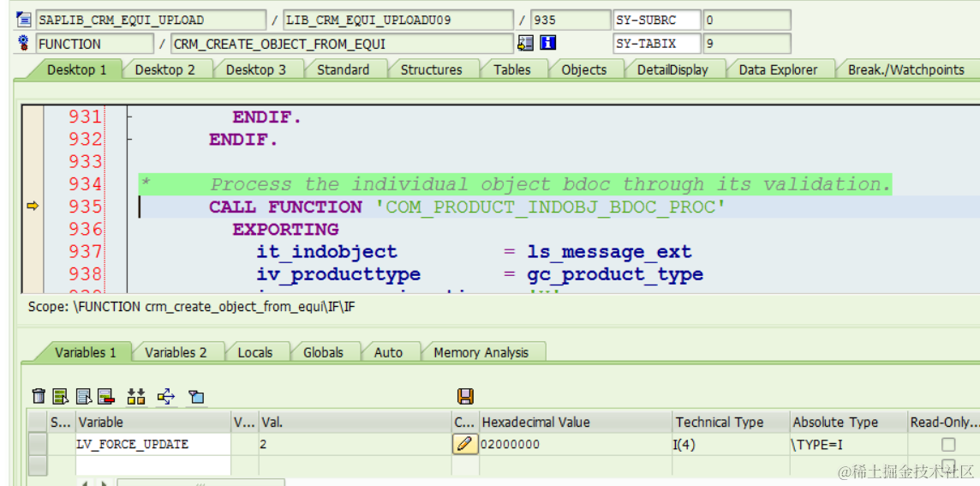Click the program document icon beside SAPLIB_CRM_EQUI_UPLOAD
The image size is (980, 486).
point(24,20)
